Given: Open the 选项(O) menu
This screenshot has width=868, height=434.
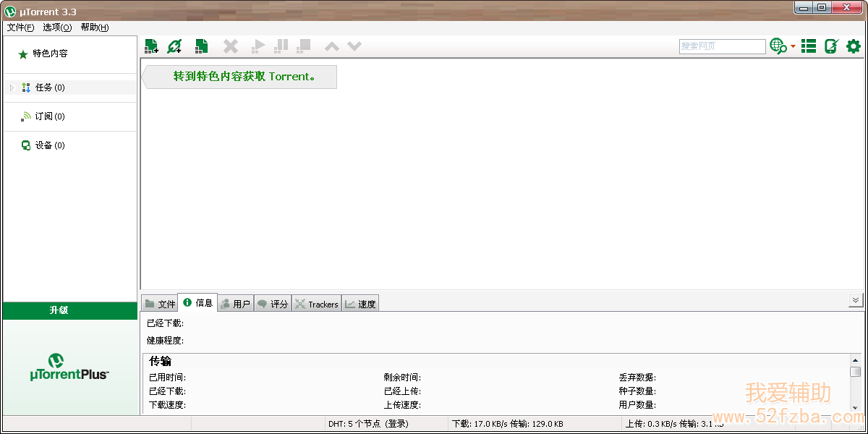Looking at the screenshot, I should click(x=57, y=27).
